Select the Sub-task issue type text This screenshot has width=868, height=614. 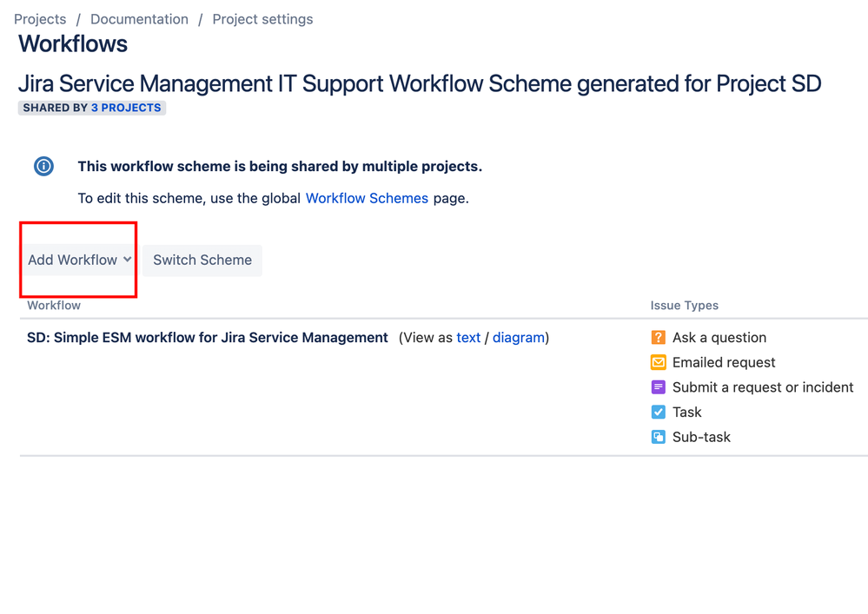(701, 437)
